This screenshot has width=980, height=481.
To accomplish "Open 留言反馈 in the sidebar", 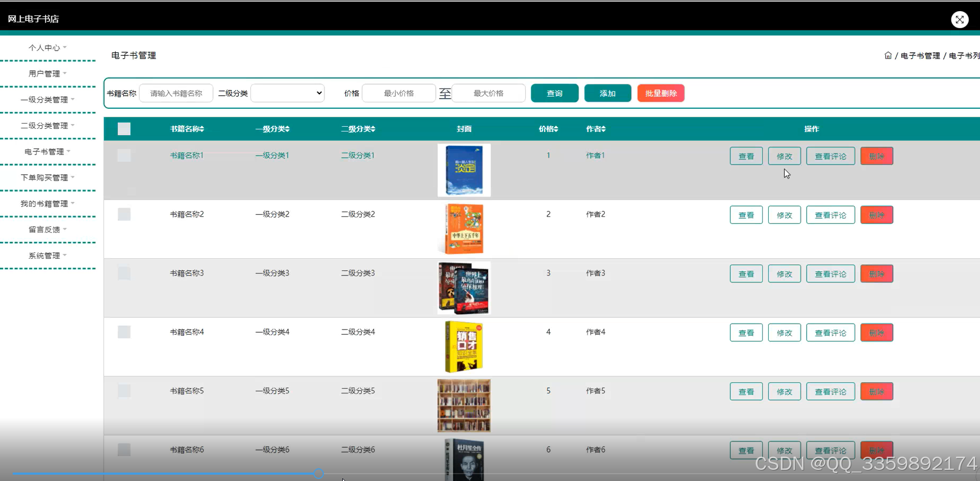I will (x=47, y=229).
